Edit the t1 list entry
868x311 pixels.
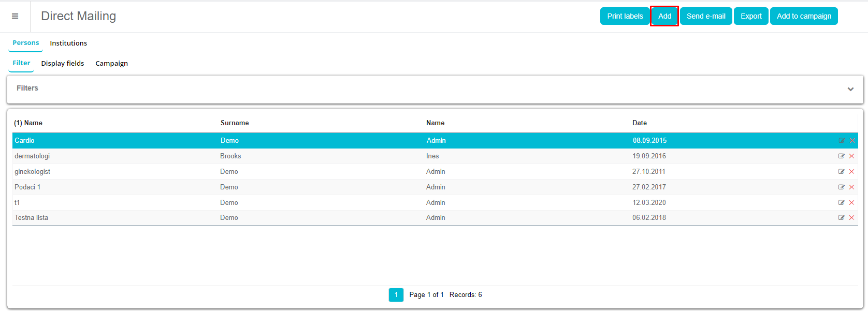pyautogui.click(x=842, y=203)
